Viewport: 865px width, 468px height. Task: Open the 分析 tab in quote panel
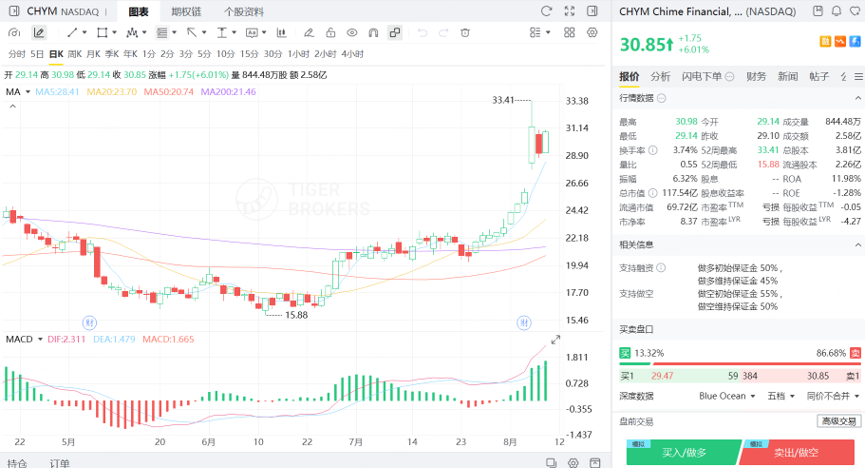pyautogui.click(x=660, y=77)
